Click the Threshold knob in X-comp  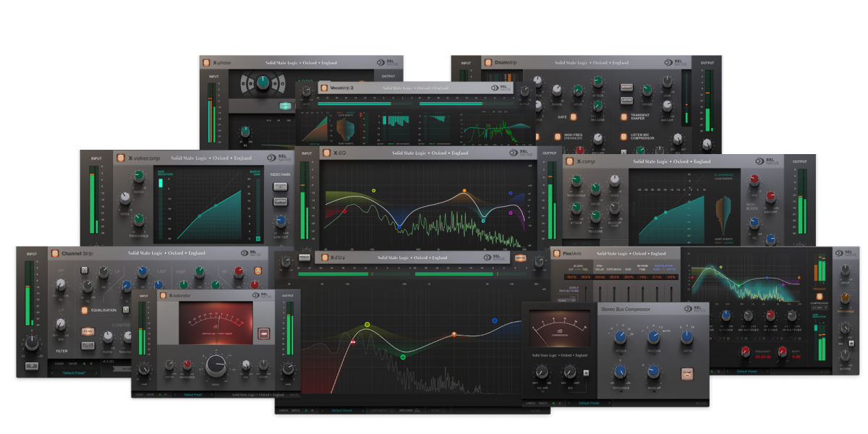coord(576,181)
